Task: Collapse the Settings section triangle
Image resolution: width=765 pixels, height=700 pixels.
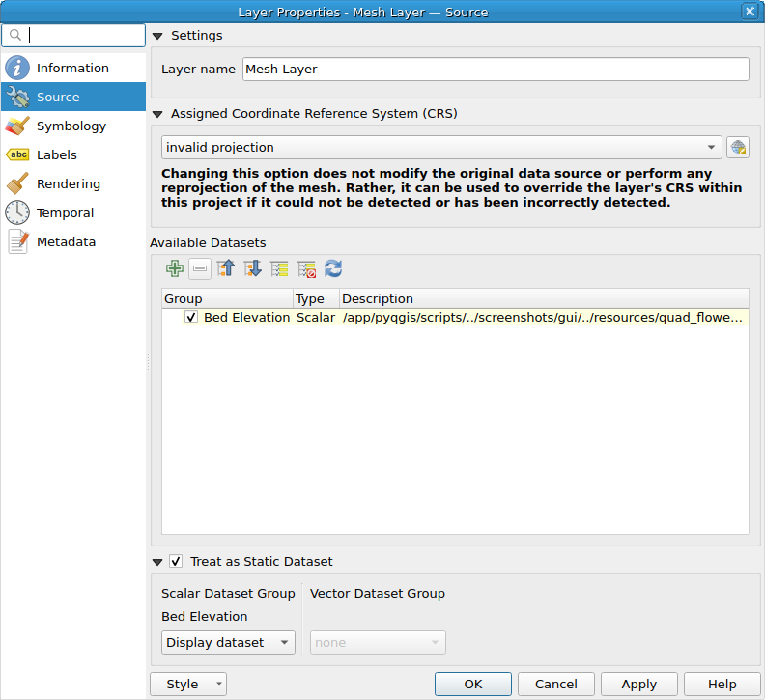Action: pos(157,36)
